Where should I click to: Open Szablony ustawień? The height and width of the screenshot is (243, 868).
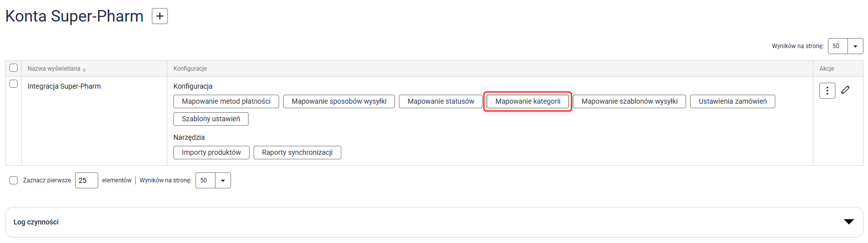click(210, 119)
